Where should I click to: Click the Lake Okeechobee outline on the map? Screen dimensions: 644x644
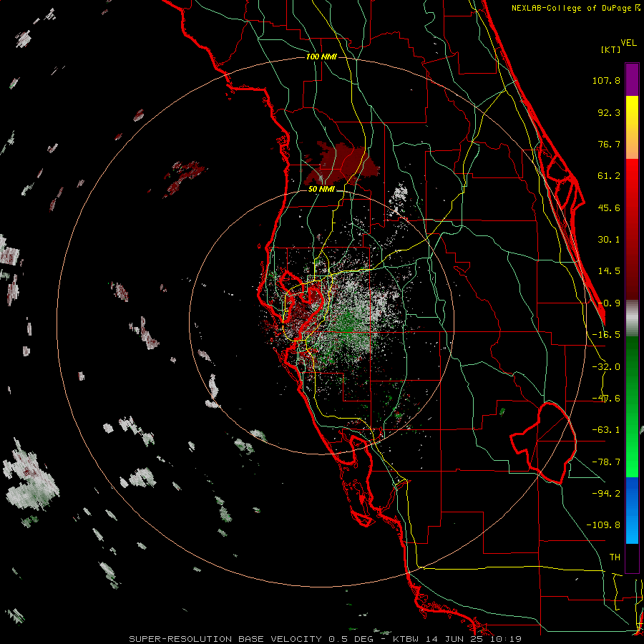(x=543, y=443)
